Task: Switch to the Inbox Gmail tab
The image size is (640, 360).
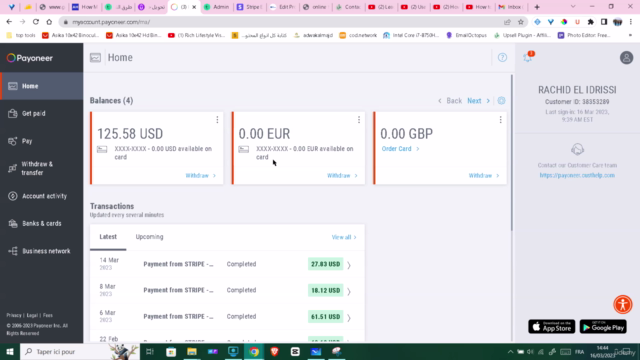Action: pyautogui.click(x=510, y=7)
